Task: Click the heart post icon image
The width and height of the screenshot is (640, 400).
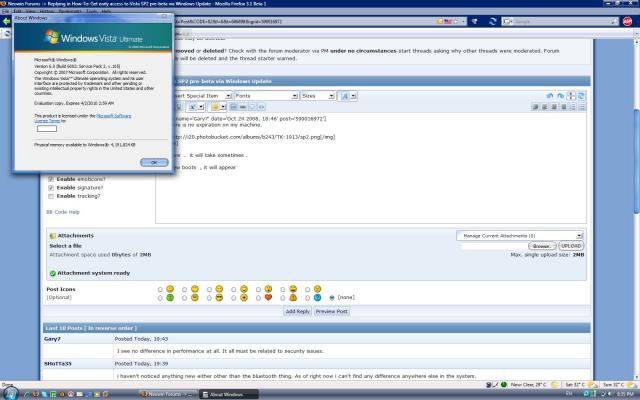Action: pyautogui.click(x=268, y=298)
